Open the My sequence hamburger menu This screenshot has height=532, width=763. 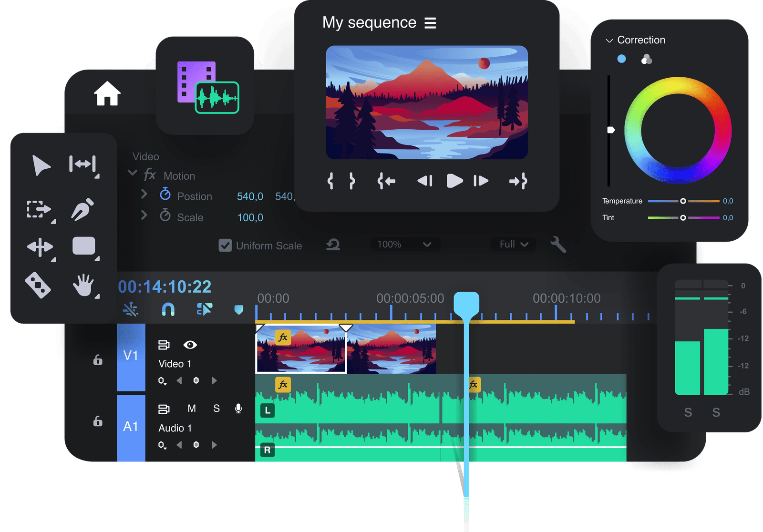[430, 23]
